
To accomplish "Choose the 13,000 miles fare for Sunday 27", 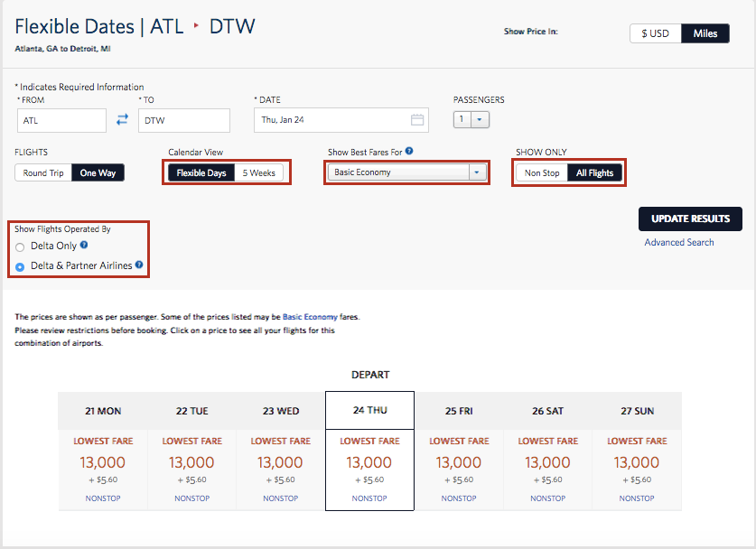I will pos(637,462).
